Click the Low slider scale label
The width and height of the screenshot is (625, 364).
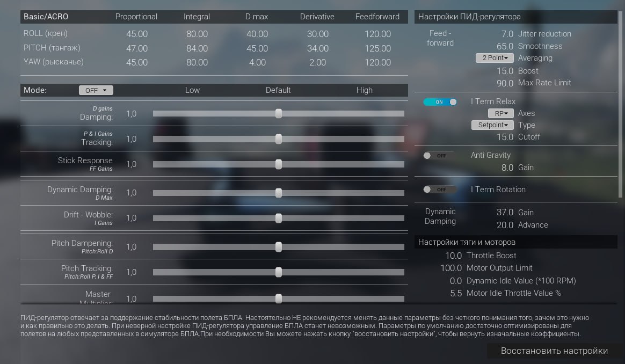(x=192, y=90)
